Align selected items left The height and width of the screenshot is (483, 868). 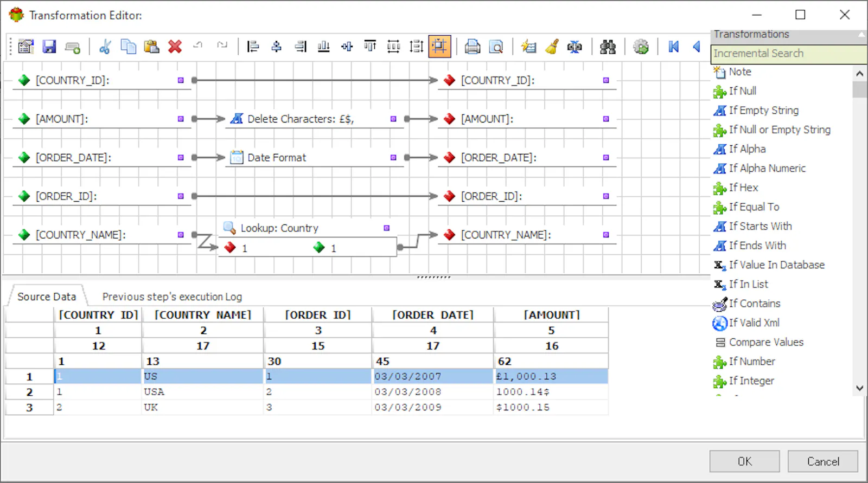[x=253, y=47]
